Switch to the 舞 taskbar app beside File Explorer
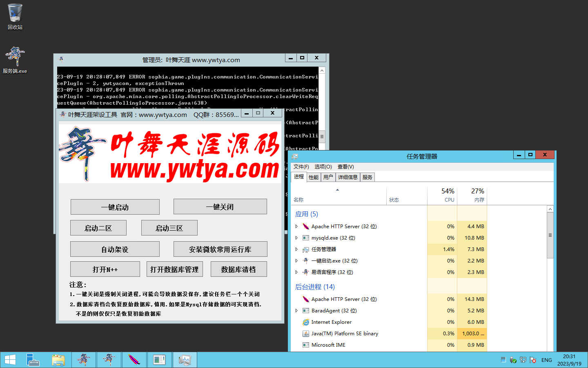588x368 pixels. click(84, 360)
